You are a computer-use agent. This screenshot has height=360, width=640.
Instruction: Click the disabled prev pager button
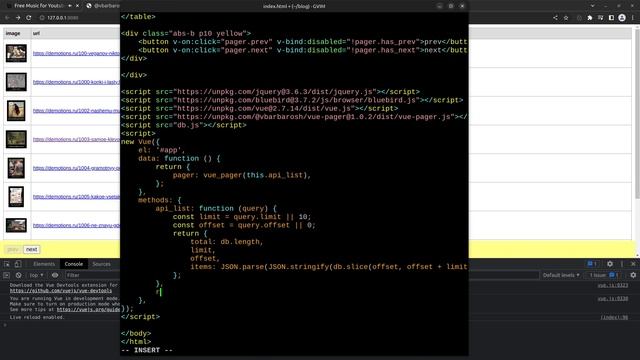[x=13, y=249]
